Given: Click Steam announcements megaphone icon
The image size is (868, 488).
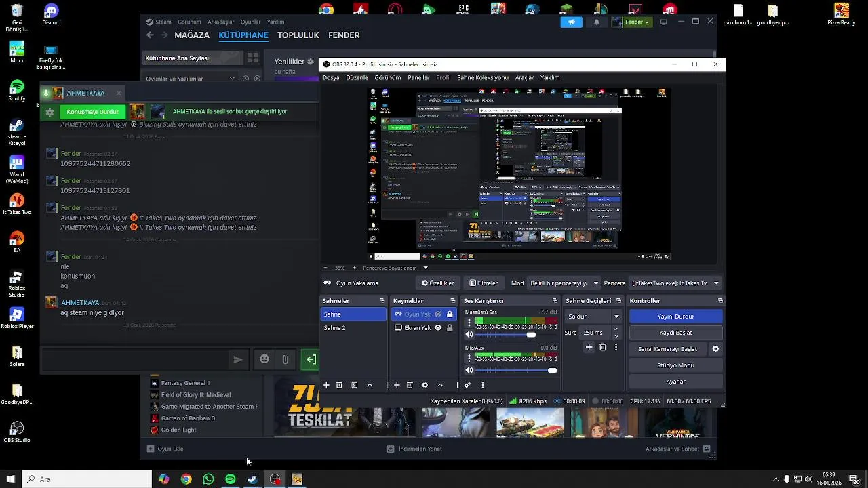Looking at the screenshot, I should pos(572,22).
